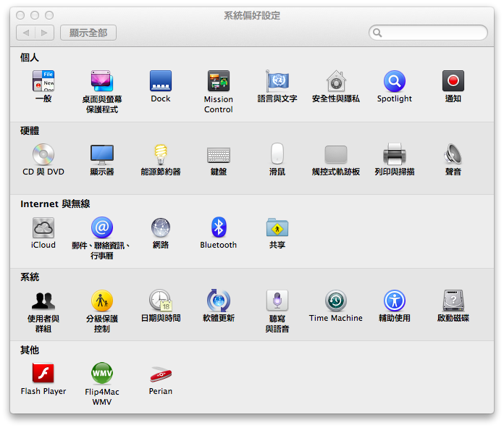This screenshot has width=504, height=428.
Task: Minimize the 系統偏好設定 window
Action: (x=35, y=15)
